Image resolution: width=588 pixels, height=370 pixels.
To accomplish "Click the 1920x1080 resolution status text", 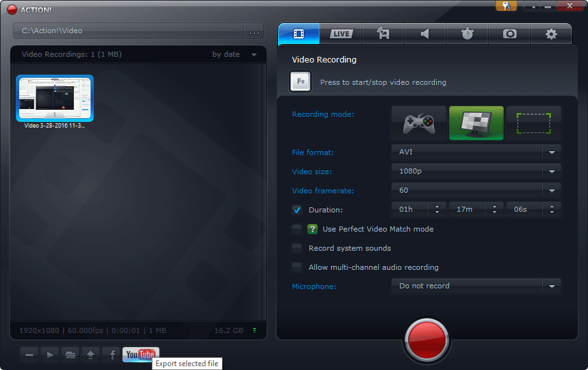I will click(39, 330).
